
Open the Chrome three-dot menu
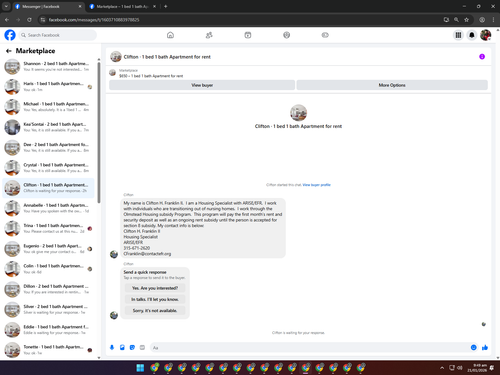tap(493, 20)
